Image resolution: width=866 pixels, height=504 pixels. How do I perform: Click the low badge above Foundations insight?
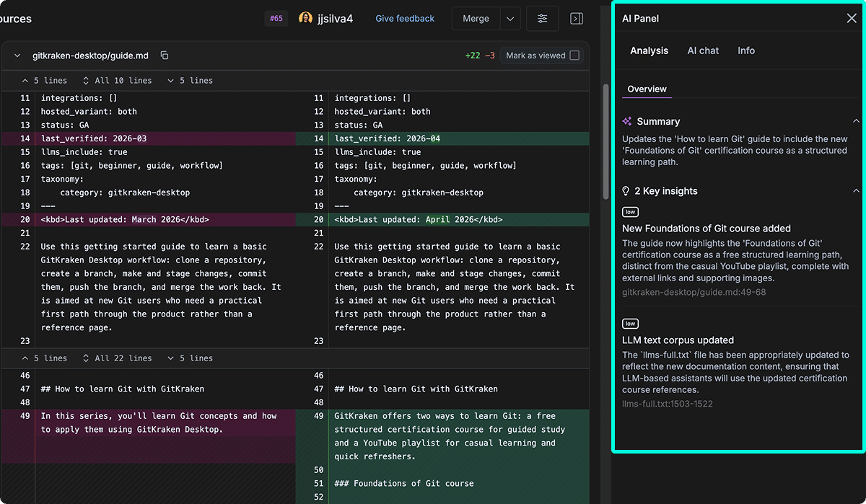click(x=630, y=213)
